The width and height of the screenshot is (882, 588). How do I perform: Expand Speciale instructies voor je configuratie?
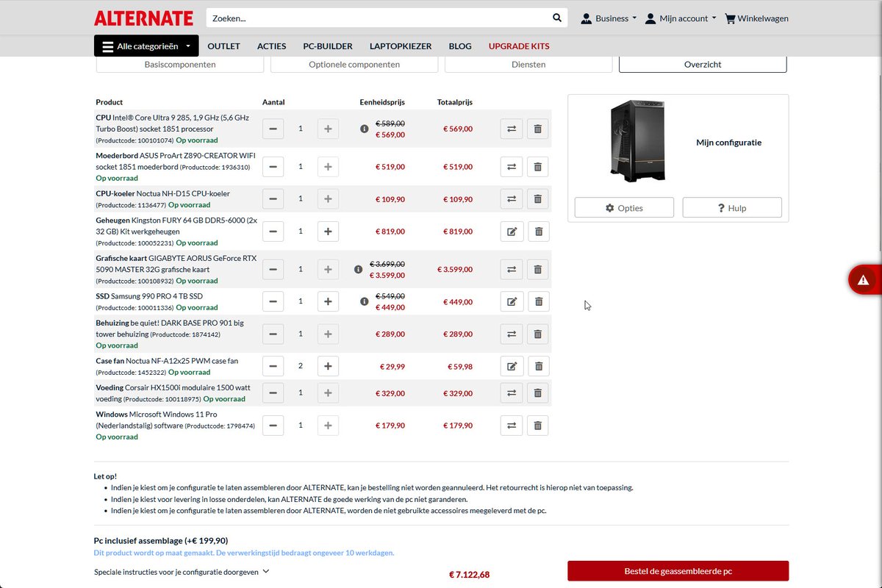click(x=182, y=571)
